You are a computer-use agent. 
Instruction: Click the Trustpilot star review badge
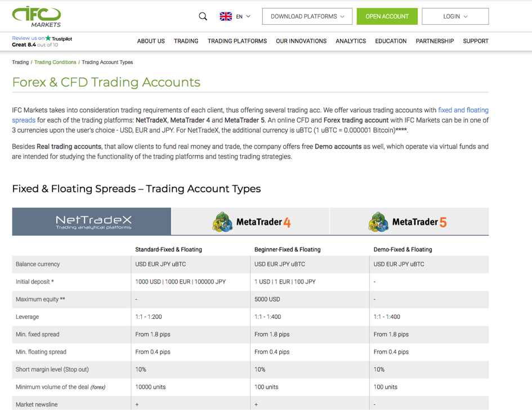coord(48,38)
